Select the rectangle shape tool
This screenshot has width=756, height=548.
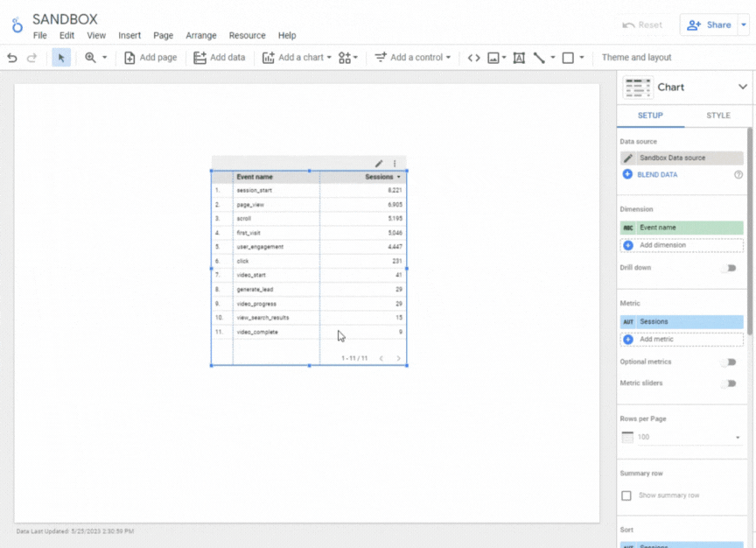[568, 58]
